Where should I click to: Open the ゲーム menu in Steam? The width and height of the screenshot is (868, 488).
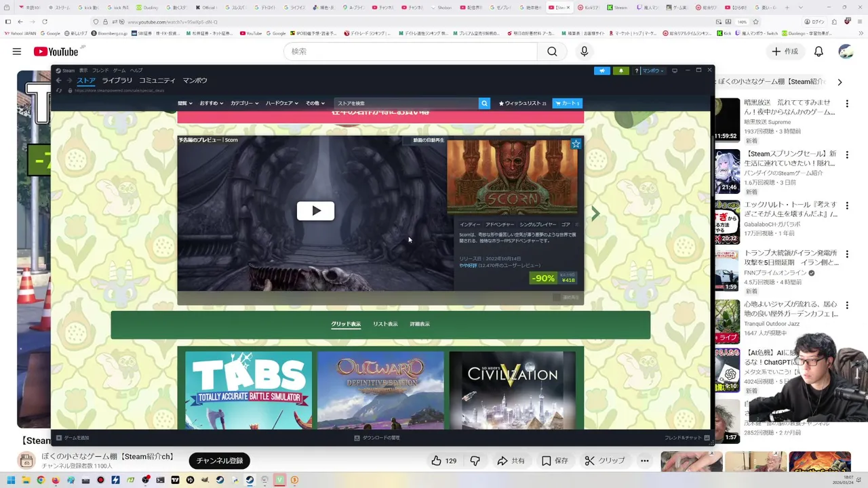[x=119, y=70]
